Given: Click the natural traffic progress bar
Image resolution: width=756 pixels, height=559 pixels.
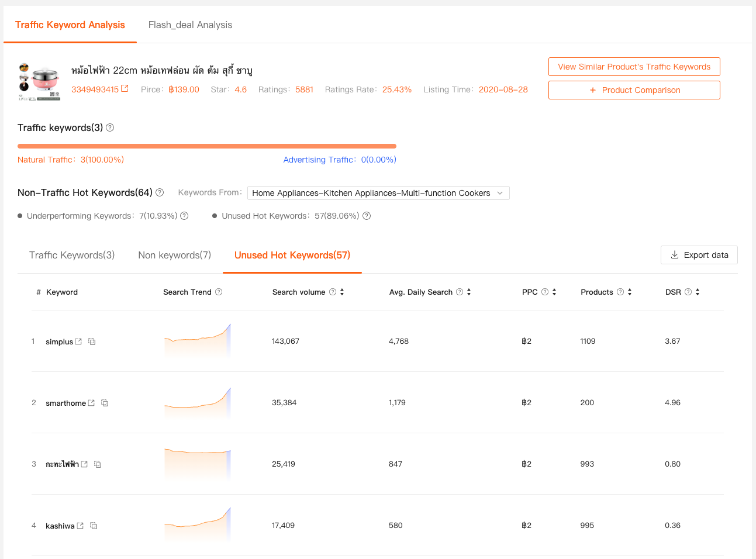Looking at the screenshot, I should point(207,146).
